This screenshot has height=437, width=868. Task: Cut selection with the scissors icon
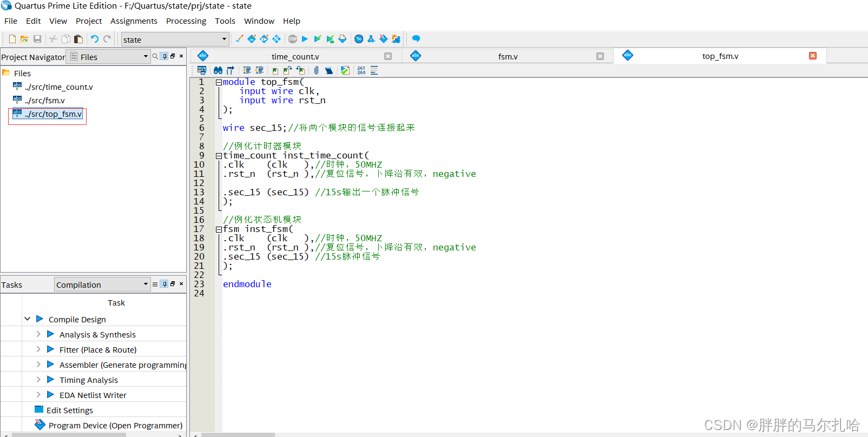53,39
